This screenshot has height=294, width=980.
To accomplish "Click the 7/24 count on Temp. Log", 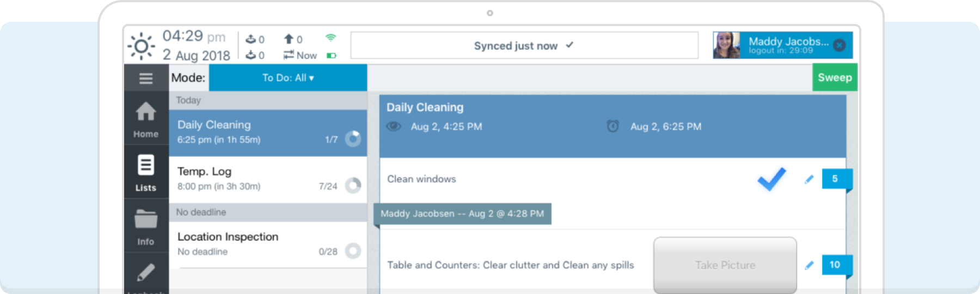I will pyautogui.click(x=328, y=186).
